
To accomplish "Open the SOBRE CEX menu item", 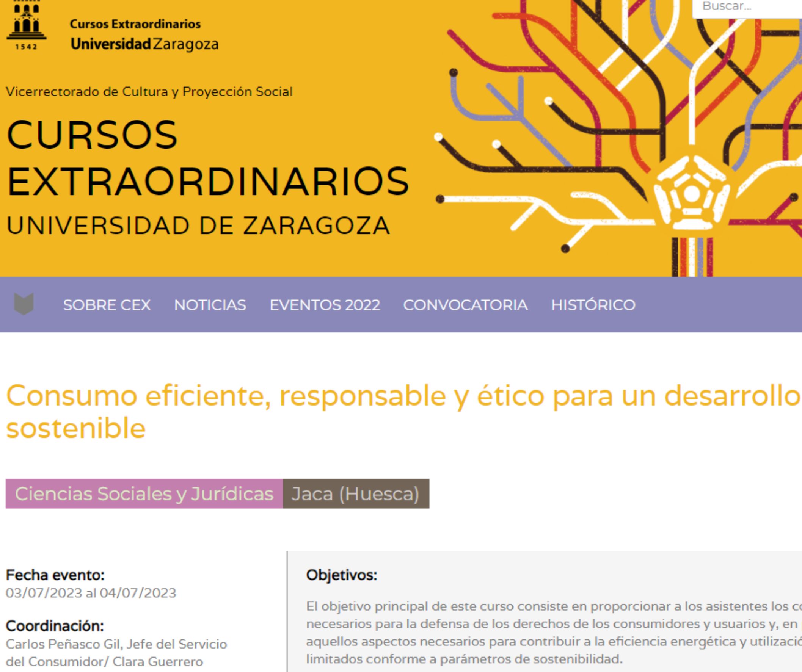I will [x=107, y=304].
